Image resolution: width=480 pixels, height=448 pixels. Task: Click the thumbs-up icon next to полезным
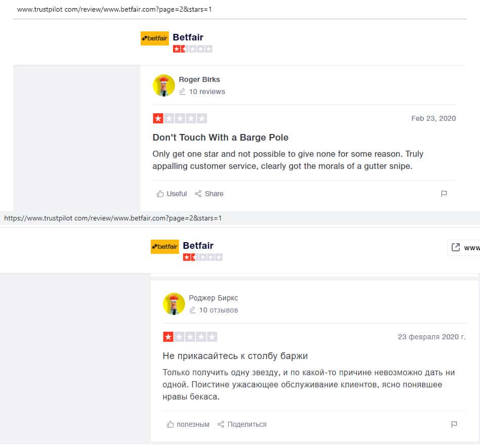coord(170,424)
